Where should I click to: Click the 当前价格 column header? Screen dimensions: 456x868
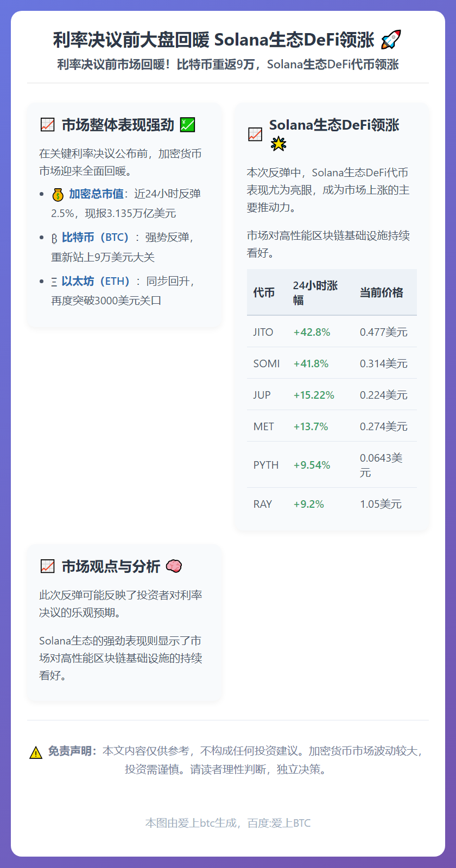pos(382,292)
